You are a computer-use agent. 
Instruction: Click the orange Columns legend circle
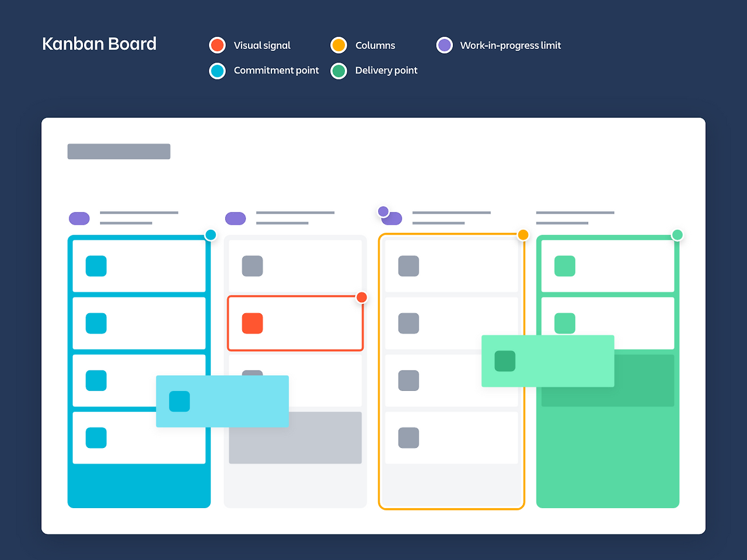pyautogui.click(x=338, y=45)
